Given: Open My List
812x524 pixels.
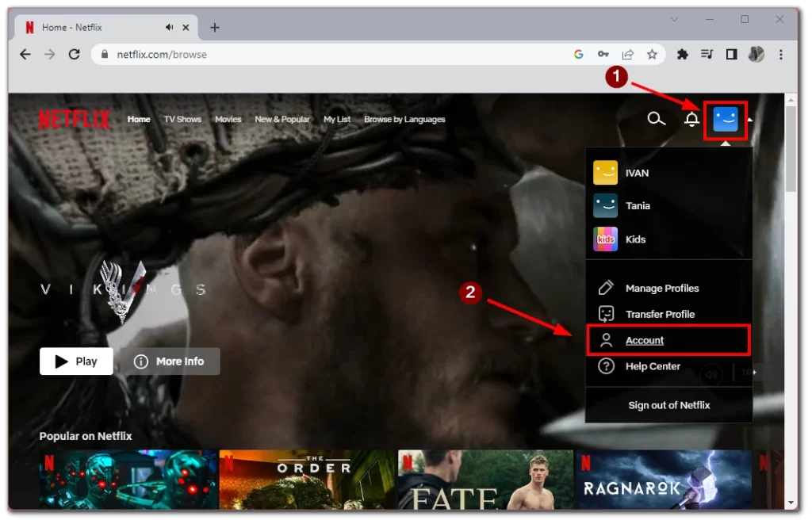Looking at the screenshot, I should 337,119.
